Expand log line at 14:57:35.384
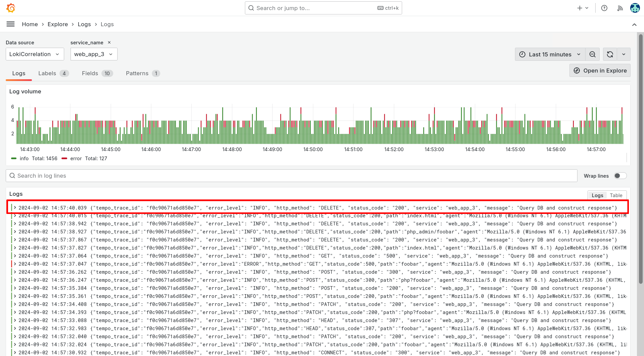This screenshot has width=644, height=356. (15, 288)
